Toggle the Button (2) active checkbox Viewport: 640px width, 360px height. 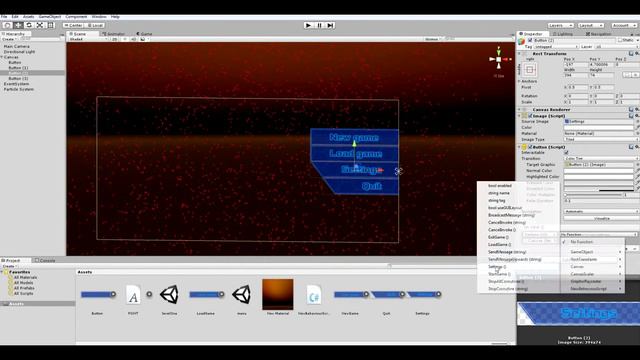530,40
